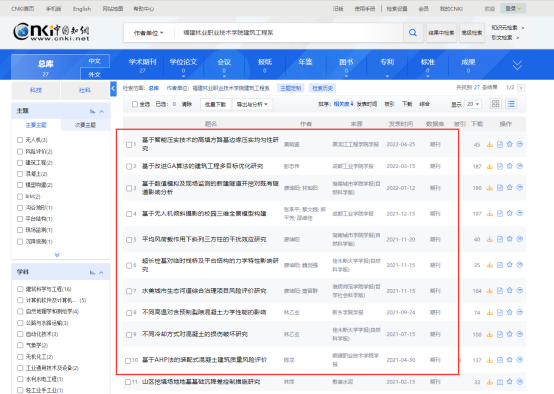
Task: Click the magnifier search icon
Action: [413, 33]
